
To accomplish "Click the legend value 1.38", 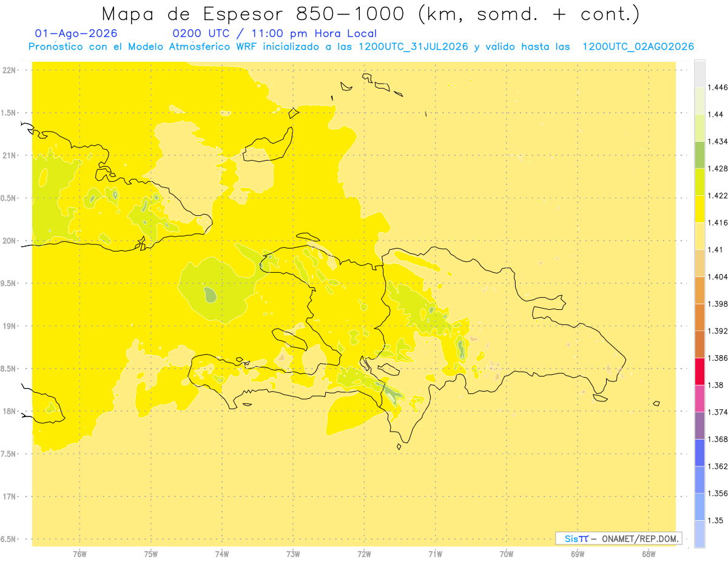I will click(716, 385).
